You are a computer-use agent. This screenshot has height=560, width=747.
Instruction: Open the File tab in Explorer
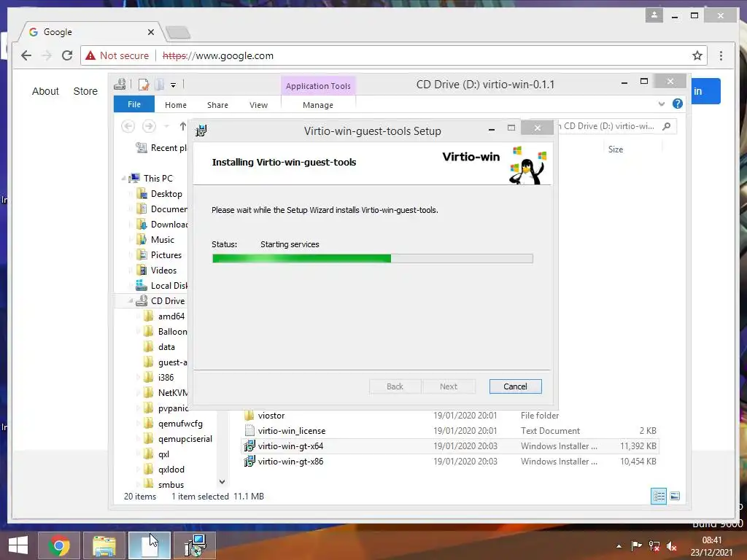click(x=134, y=104)
